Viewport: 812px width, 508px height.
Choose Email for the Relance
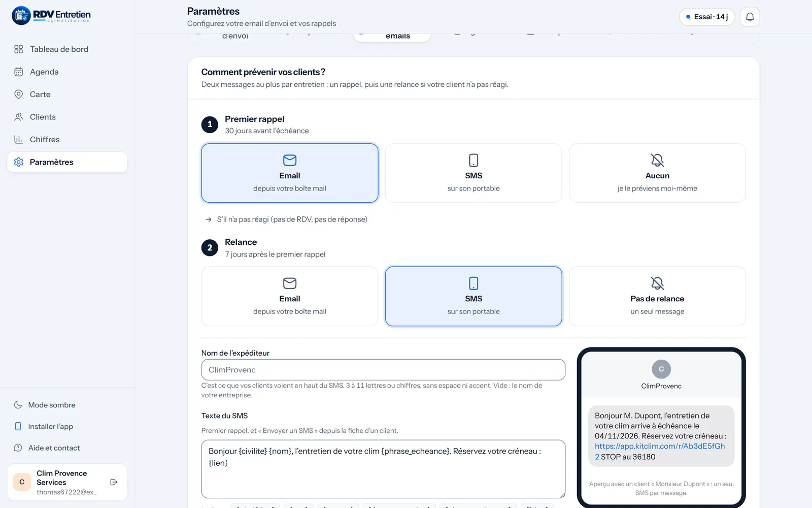click(290, 296)
